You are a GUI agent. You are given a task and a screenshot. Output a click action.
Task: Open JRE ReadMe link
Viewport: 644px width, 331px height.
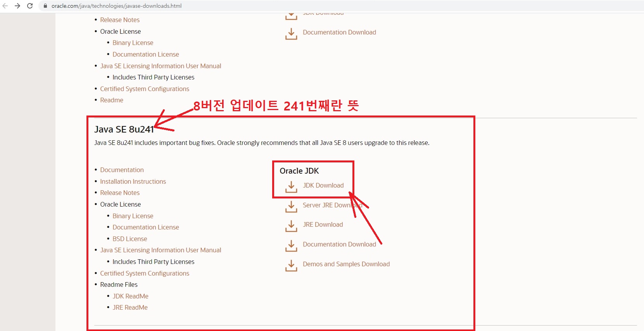[x=130, y=307]
